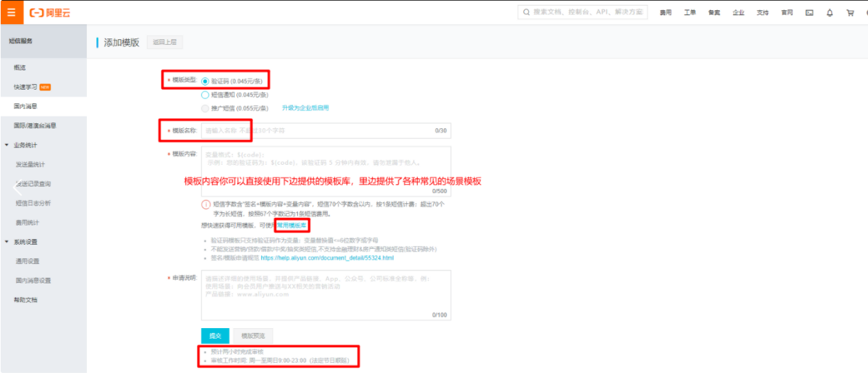Click the warning info icon beside 短信字数 note
This screenshot has height=375, width=868.
tap(205, 205)
